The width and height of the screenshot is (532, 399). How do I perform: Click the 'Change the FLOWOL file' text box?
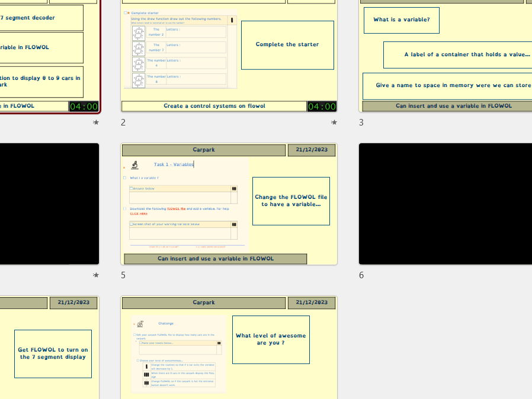tap(291, 201)
